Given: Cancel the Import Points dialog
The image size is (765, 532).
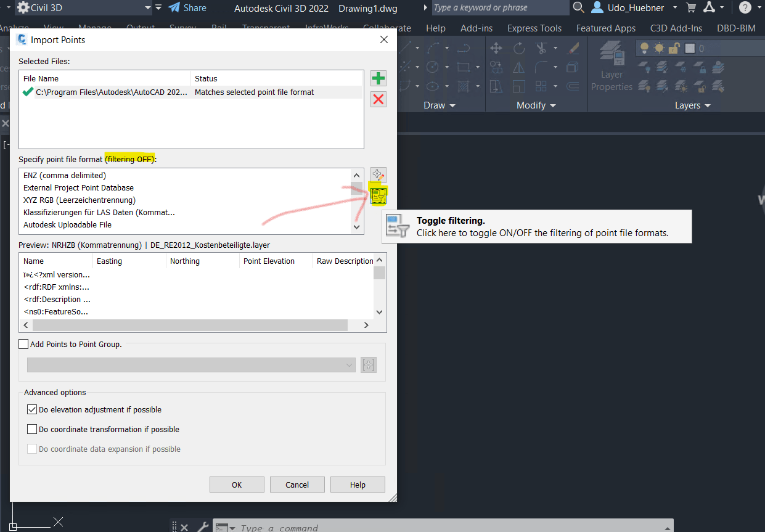Looking at the screenshot, I should [297, 485].
